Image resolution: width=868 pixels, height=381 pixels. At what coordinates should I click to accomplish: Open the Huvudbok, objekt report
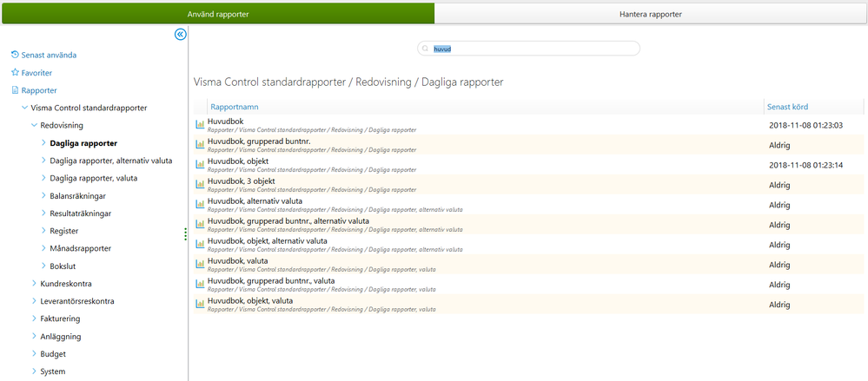[238, 161]
